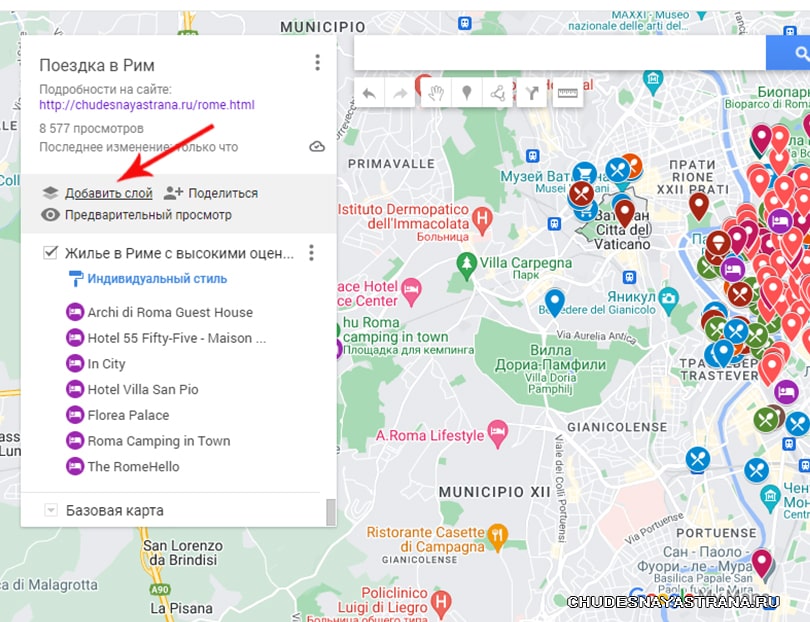The height and width of the screenshot is (622, 810).
Task: Open the map options three-dot menu
Action: (318, 63)
